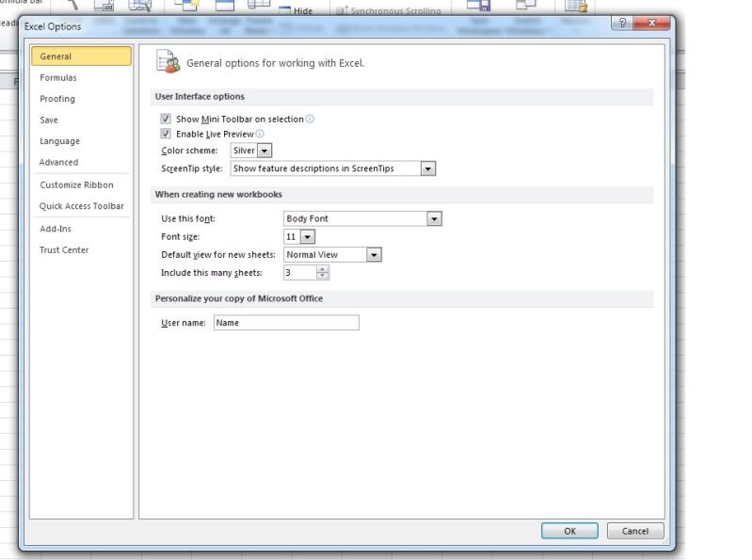Screen dimensions: 752x560
Task: Select the General category
Action: tap(81, 56)
